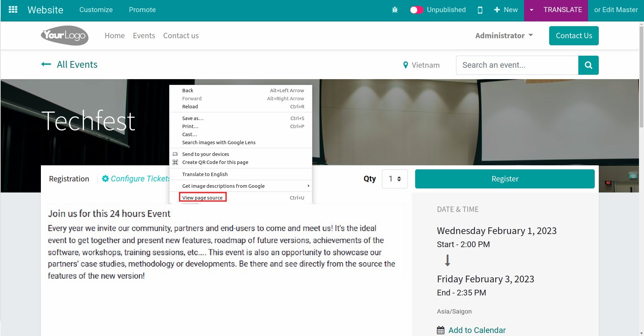Click the Vietnam location pin icon
The height and width of the screenshot is (336, 644).
pos(406,65)
